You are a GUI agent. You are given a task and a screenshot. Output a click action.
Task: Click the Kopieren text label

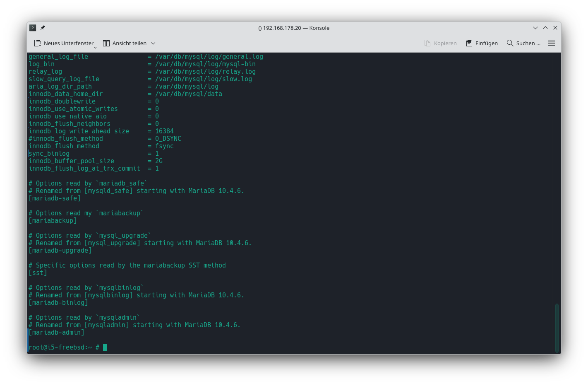coord(445,43)
